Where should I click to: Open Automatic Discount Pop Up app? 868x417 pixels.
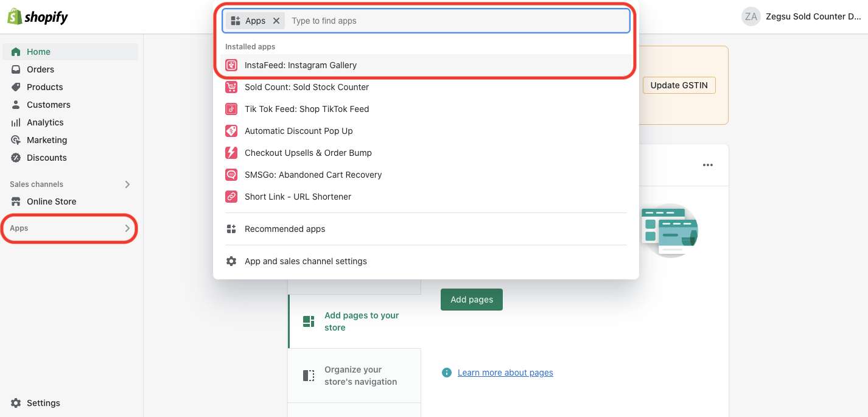[x=298, y=131]
